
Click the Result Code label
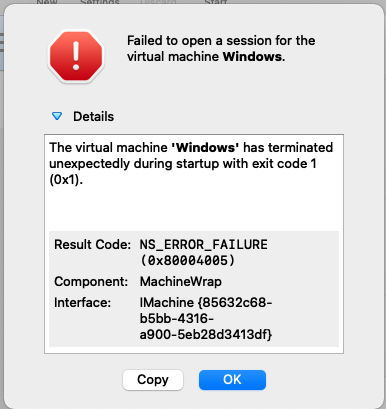click(x=92, y=244)
